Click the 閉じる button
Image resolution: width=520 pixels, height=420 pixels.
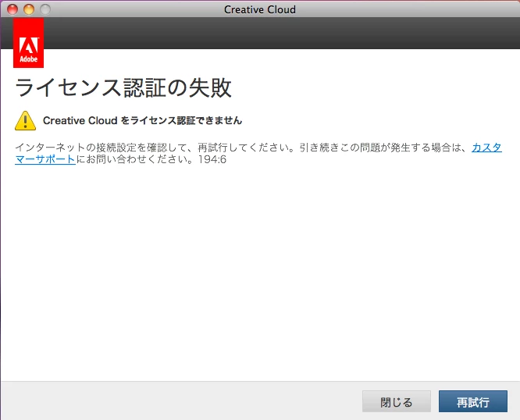(397, 401)
